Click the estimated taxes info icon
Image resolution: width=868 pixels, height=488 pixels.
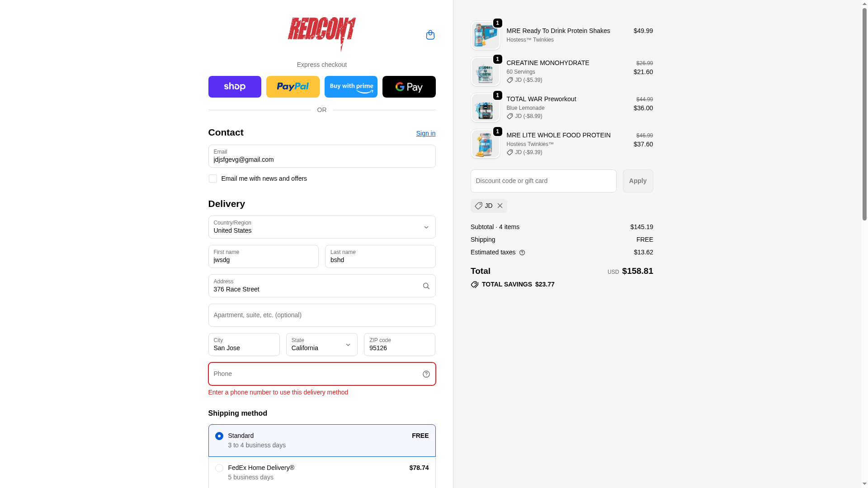tap(522, 253)
